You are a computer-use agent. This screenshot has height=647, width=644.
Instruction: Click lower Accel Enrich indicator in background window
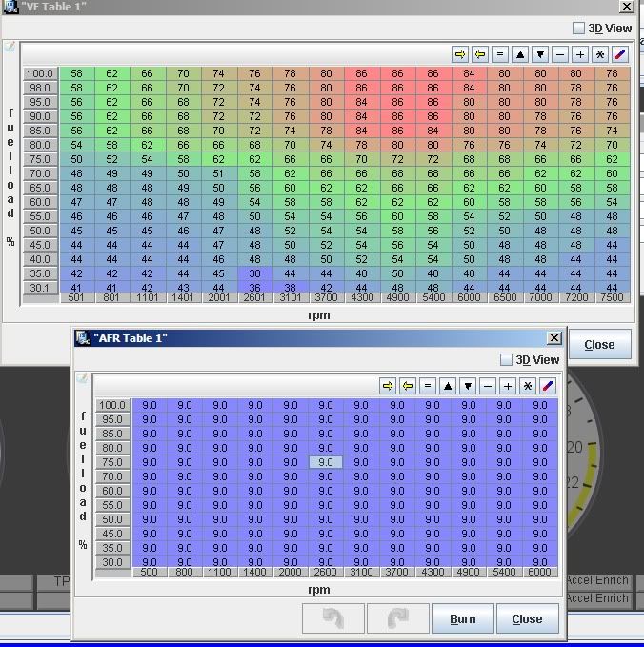tap(597, 598)
